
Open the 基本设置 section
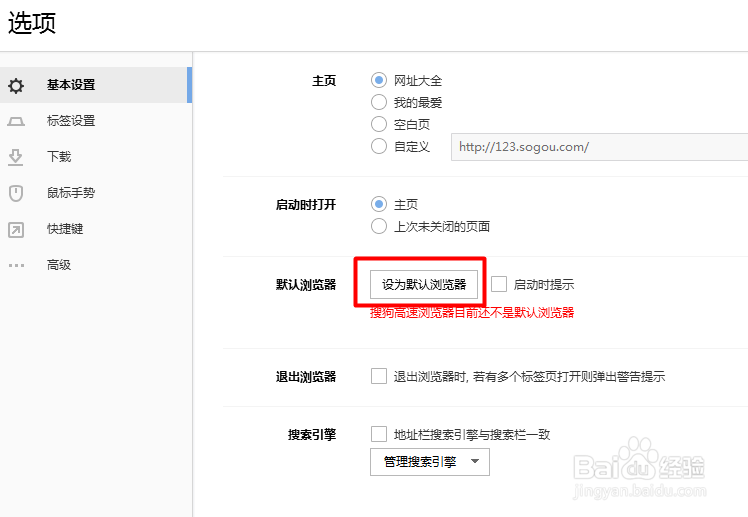pos(95,85)
